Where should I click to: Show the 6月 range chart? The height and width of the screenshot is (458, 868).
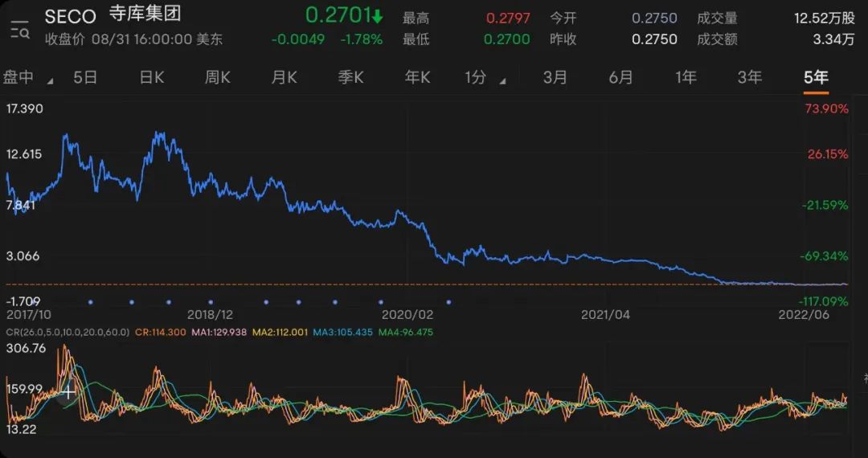pos(620,77)
